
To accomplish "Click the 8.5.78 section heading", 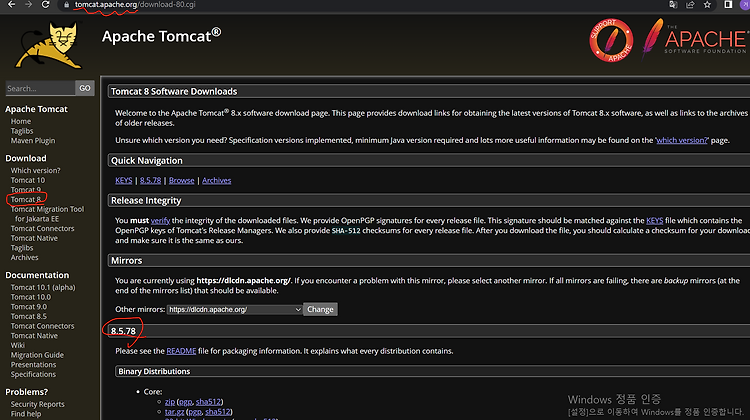I will point(123,331).
